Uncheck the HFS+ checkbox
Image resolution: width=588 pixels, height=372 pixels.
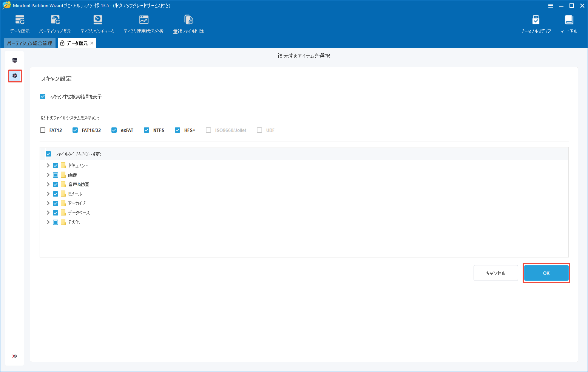[x=177, y=130]
